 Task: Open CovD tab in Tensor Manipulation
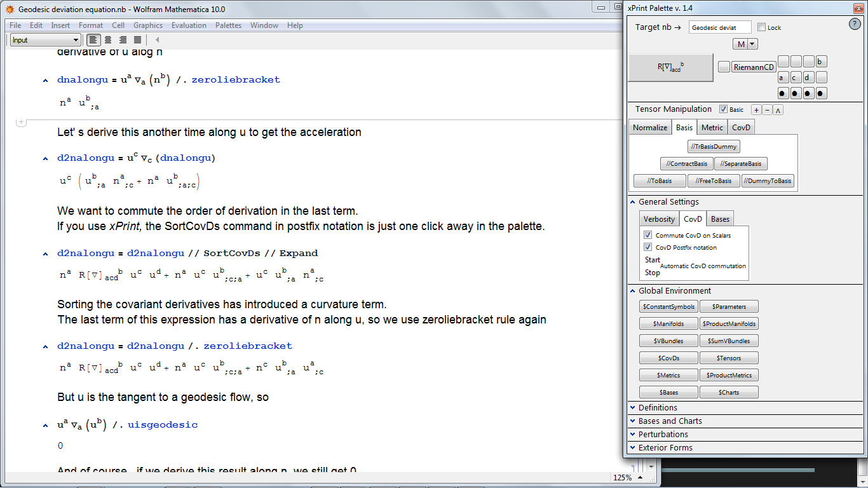click(x=741, y=128)
